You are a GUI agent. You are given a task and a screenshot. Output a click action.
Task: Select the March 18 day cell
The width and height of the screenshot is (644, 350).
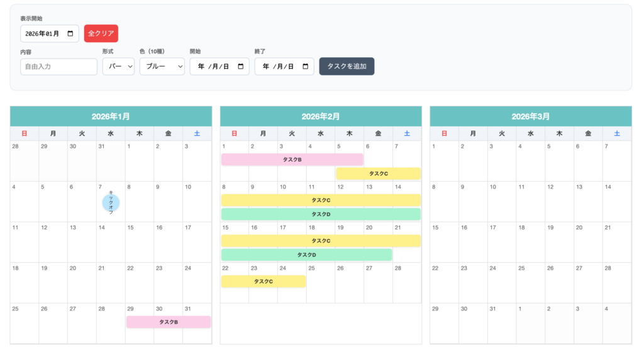click(530, 242)
